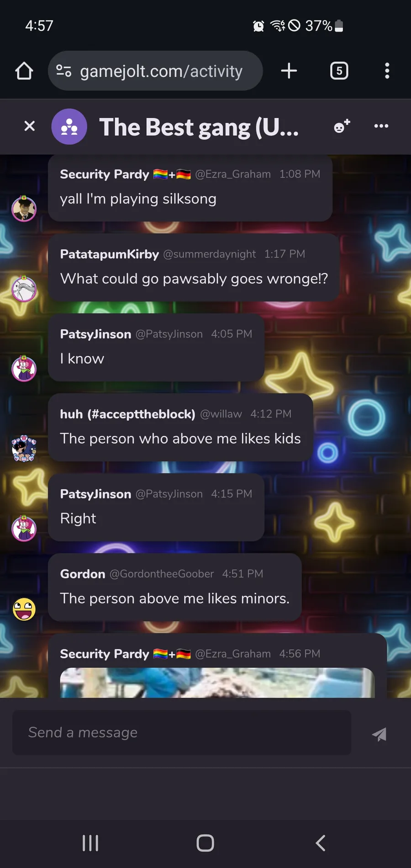The height and width of the screenshot is (868, 411).
Task: Open the tab switcher showing 5 tabs
Action: click(339, 71)
